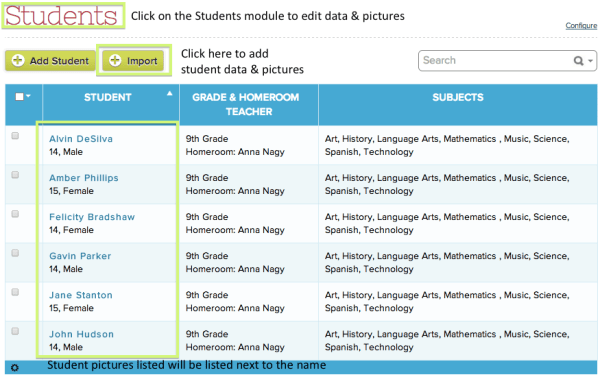Check the Alvin DeSilva row checkbox
600x377 pixels.
[15, 136]
